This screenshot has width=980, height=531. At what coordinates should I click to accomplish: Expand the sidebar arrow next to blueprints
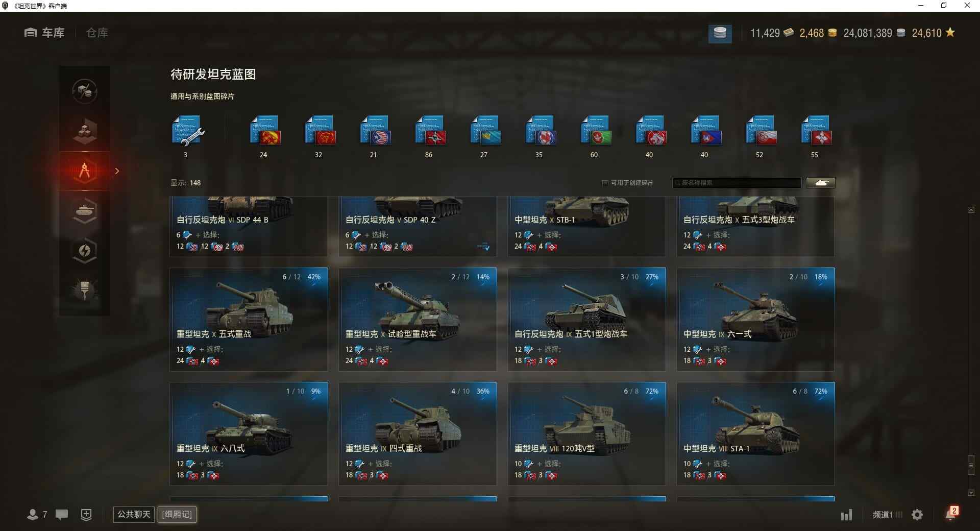117,171
